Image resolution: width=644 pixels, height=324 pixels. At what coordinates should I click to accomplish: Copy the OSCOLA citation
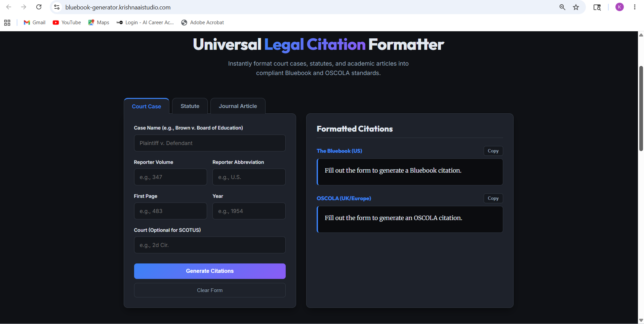[493, 199]
